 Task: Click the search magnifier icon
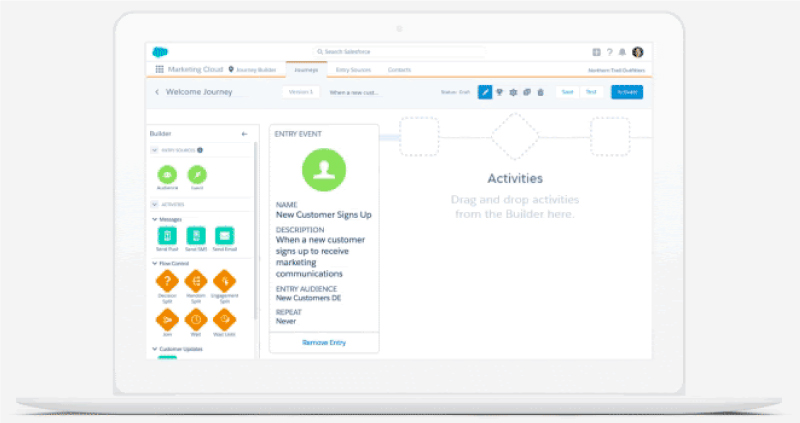click(320, 52)
